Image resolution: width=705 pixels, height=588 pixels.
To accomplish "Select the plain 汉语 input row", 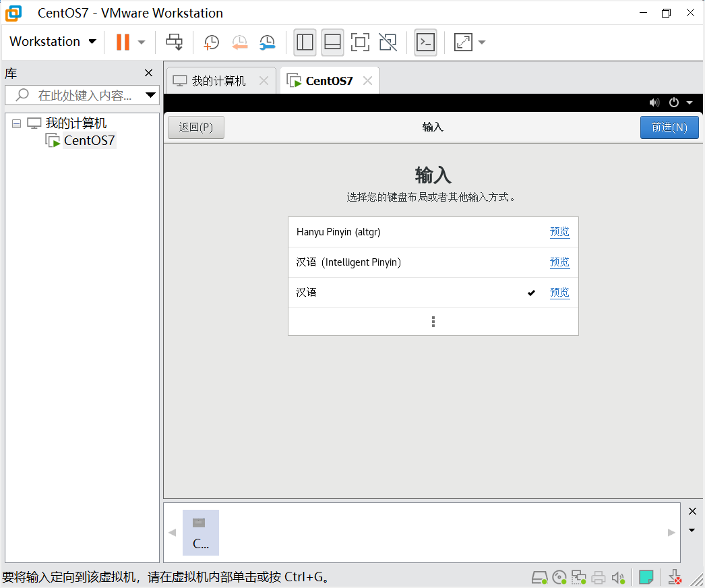I will pyautogui.click(x=433, y=293).
